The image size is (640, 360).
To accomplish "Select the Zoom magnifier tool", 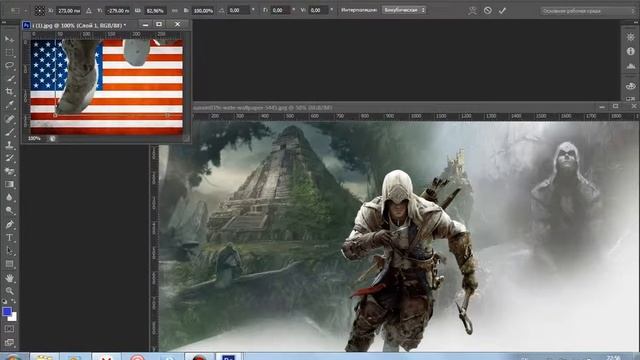I will 9,291.
